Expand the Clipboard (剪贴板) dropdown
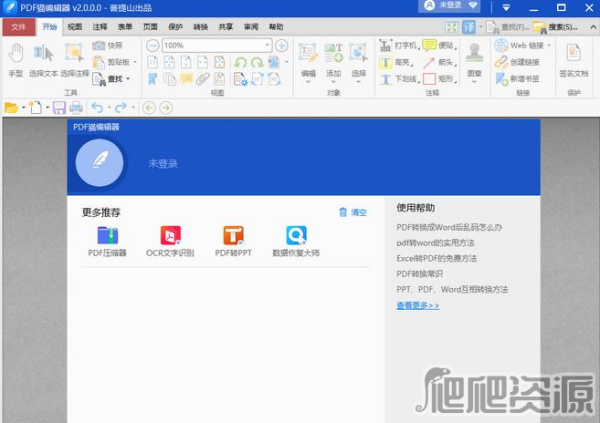 135,62
